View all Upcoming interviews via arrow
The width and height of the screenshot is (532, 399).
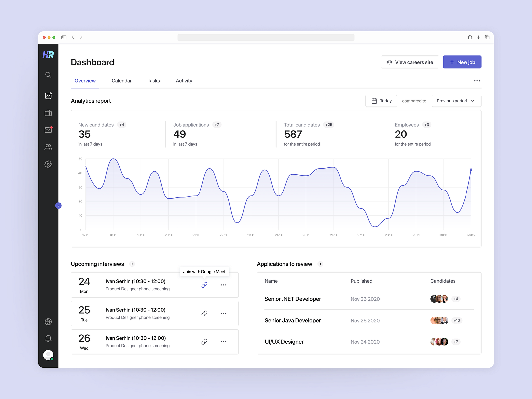click(x=132, y=264)
